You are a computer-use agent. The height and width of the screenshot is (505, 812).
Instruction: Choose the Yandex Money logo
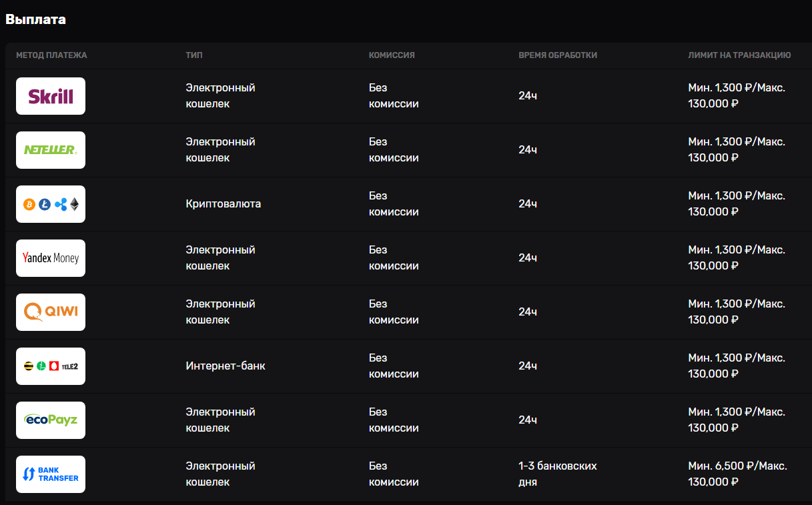click(x=51, y=258)
